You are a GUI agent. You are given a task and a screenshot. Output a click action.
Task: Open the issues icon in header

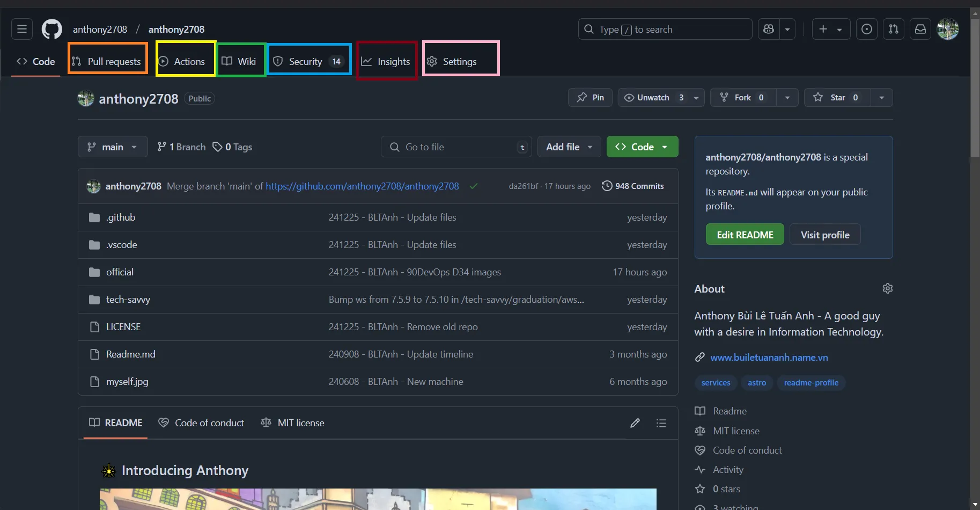[x=866, y=29]
